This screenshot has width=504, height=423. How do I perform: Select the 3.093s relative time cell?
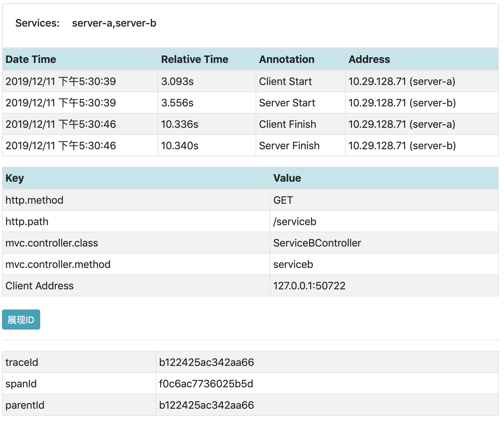177,81
